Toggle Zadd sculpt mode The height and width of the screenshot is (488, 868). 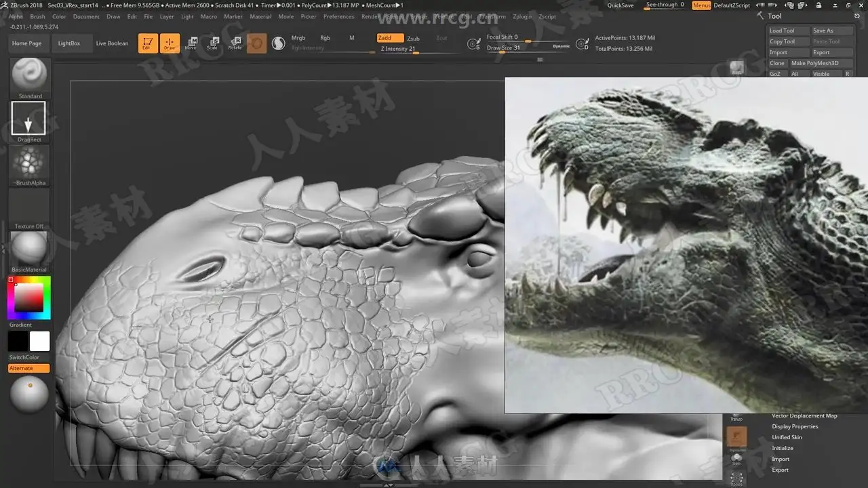[389, 38]
